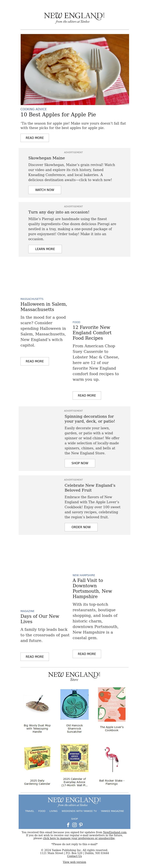Click the New England header logo
The height and width of the screenshot is (868, 149).
[x=74, y=17]
